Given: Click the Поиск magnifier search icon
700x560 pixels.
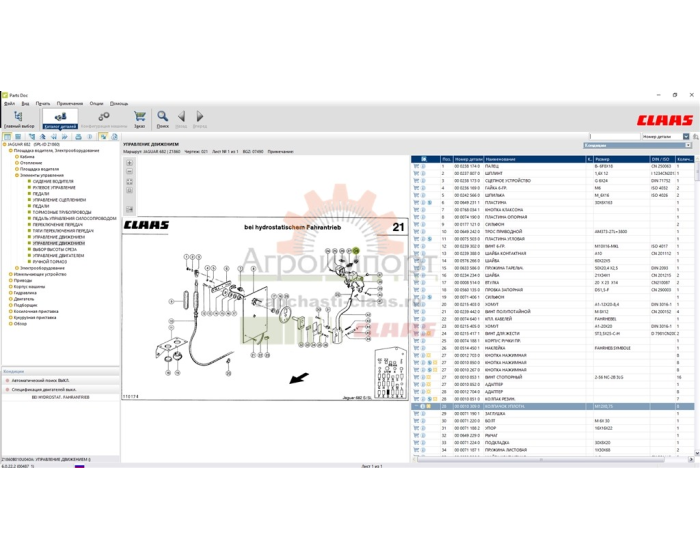Looking at the screenshot, I should (162, 120).
